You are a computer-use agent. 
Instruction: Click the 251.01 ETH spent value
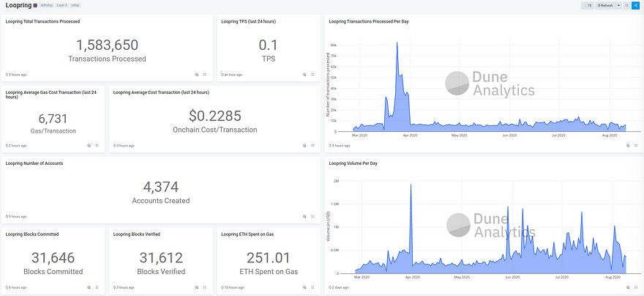[268, 258]
